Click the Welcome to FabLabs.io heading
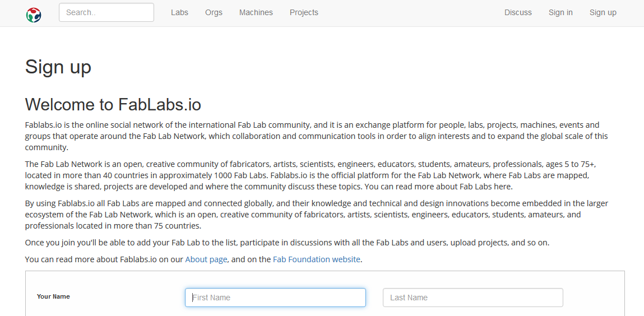The height and width of the screenshot is (316, 644). click(x=113, y=105)
